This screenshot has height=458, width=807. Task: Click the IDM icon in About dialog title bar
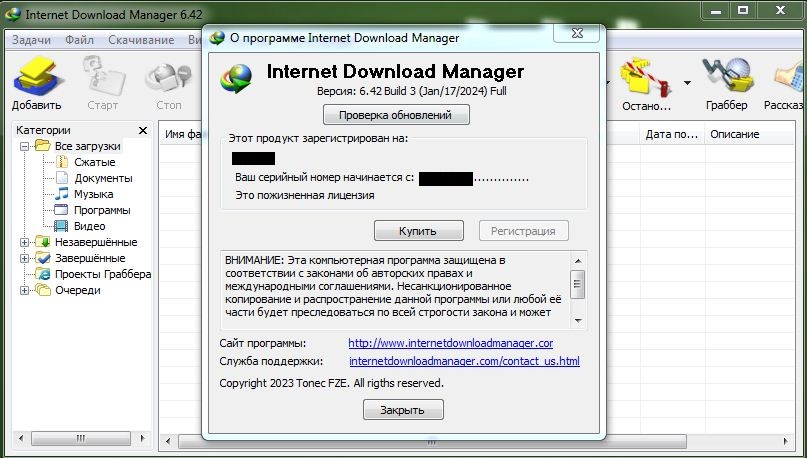(218, 38)
